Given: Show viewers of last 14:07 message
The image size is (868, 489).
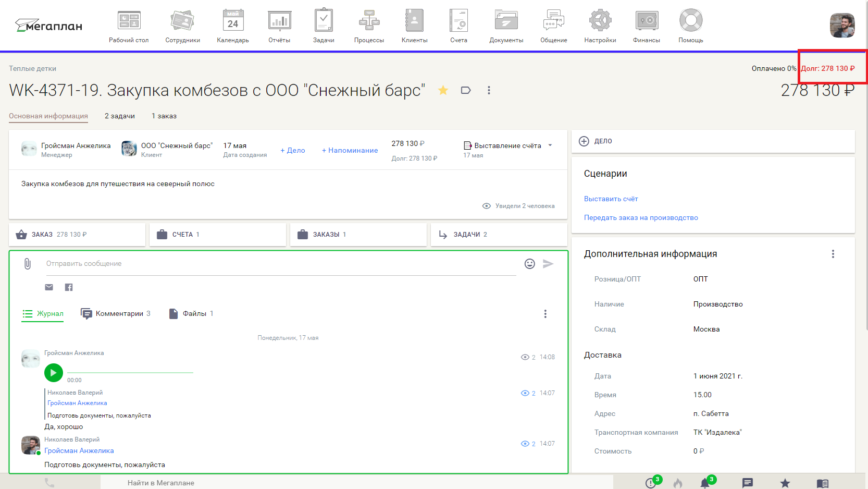Looking at the screenshot, I should pyautogui.click(x=528, y=444).
